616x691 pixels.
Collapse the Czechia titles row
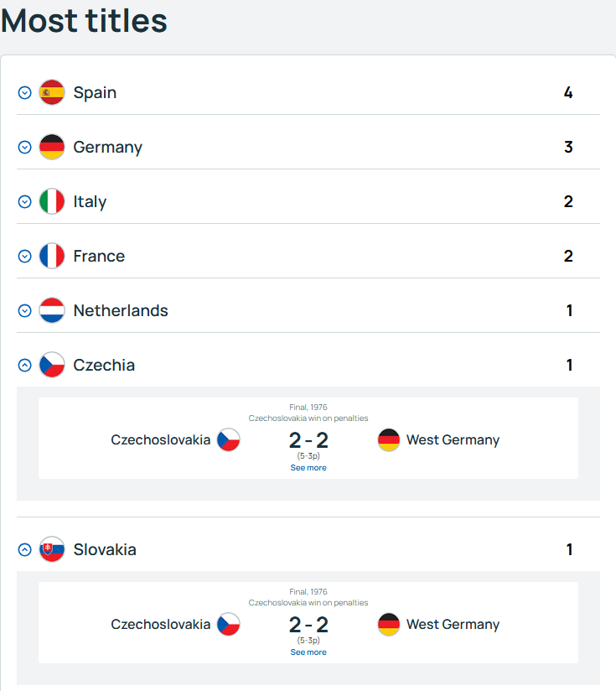click(x=25, y=365)
